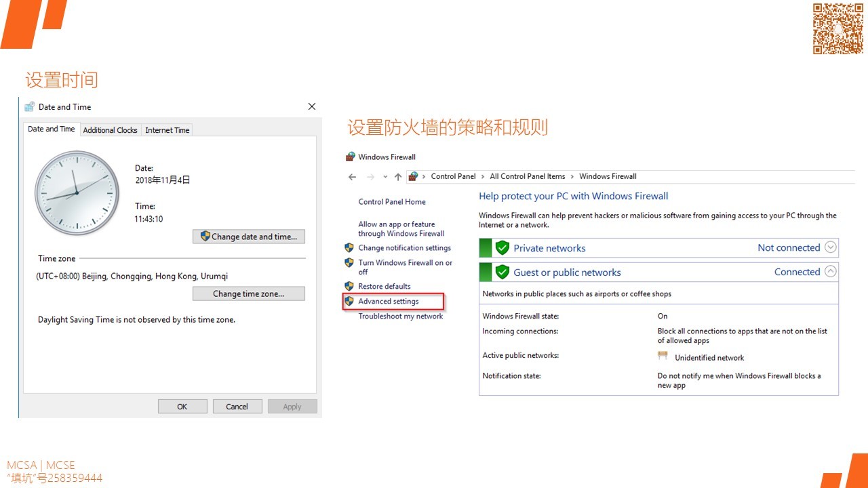This screenshot has height=488, width=868.
Task: Click the Connected status text
Action: pos(797,272)
